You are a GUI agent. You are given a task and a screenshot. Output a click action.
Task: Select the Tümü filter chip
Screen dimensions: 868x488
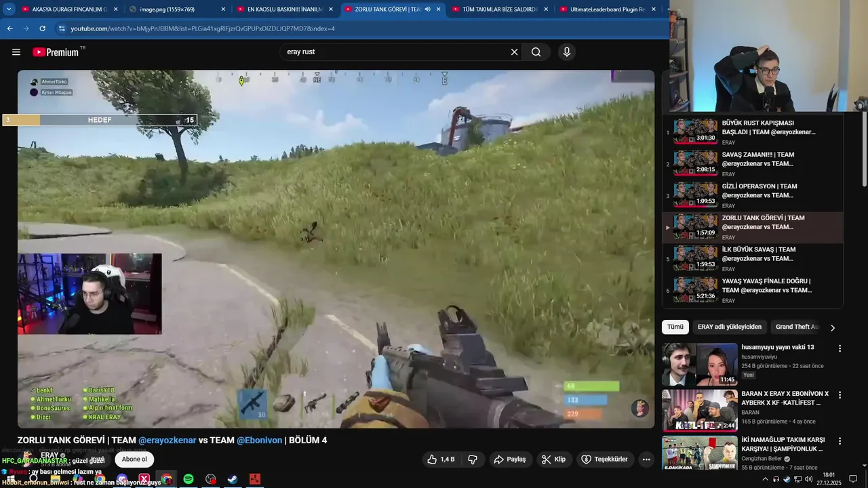pos(675,327)
